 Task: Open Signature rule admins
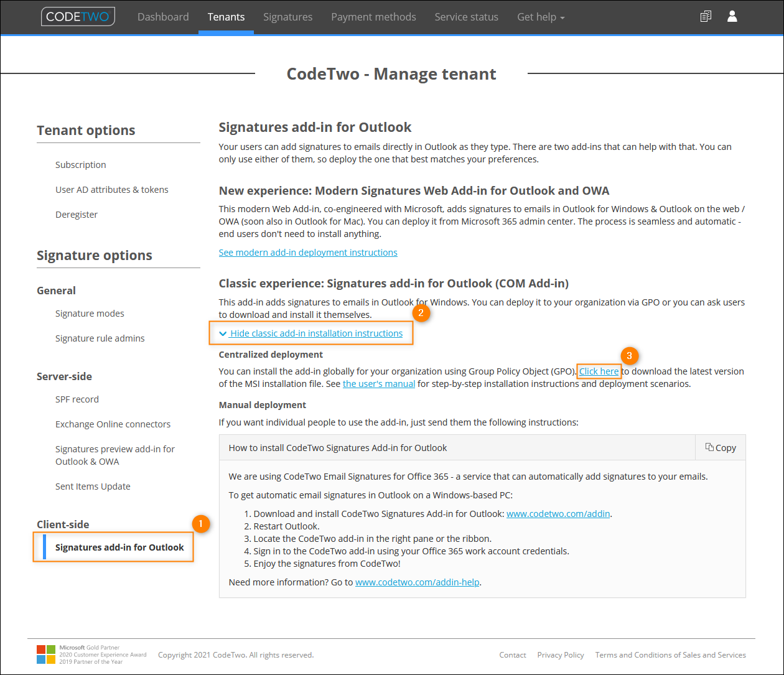point(100,338)
